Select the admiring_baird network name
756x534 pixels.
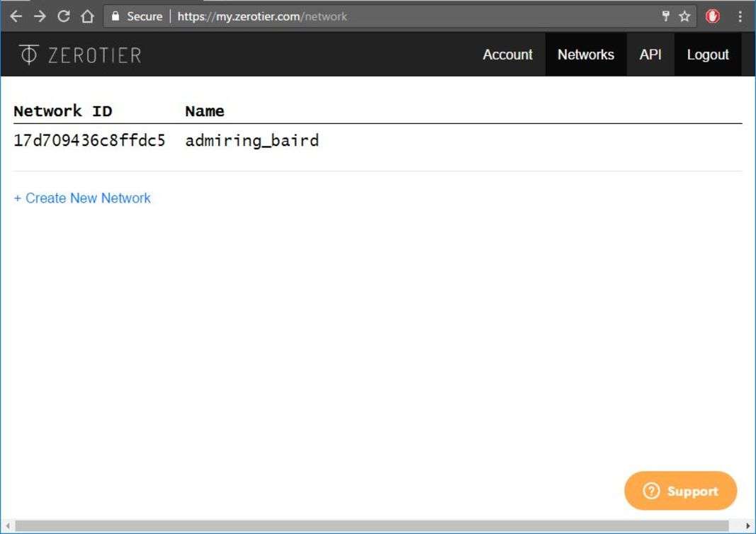(252, 140)
